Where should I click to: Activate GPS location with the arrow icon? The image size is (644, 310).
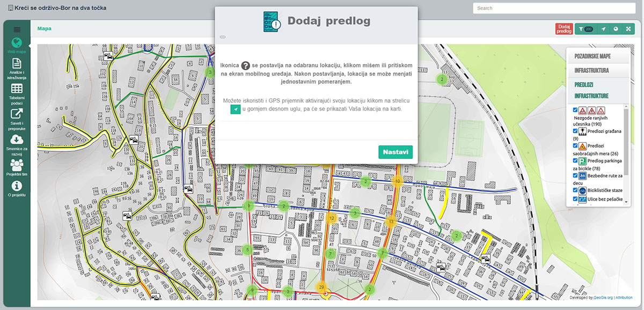[603, 28]
